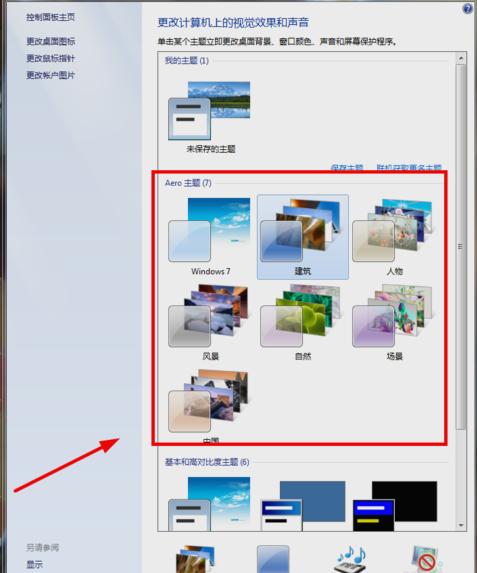Click 联机获取更多主题 link
Screen dimensions: 477x573
(x=409, y=168)
